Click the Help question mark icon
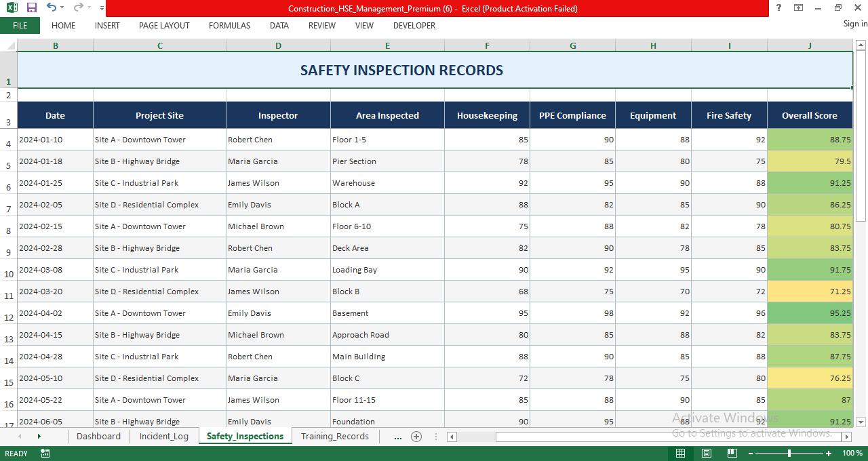This screenshot has height=461, width=868. click(x=778, y=8)
